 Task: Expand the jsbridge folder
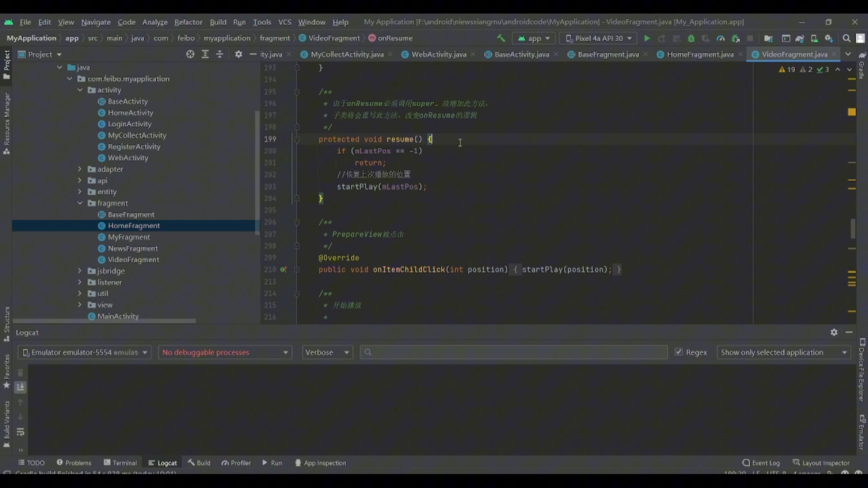pyautogui.click(x=80, y=271)
